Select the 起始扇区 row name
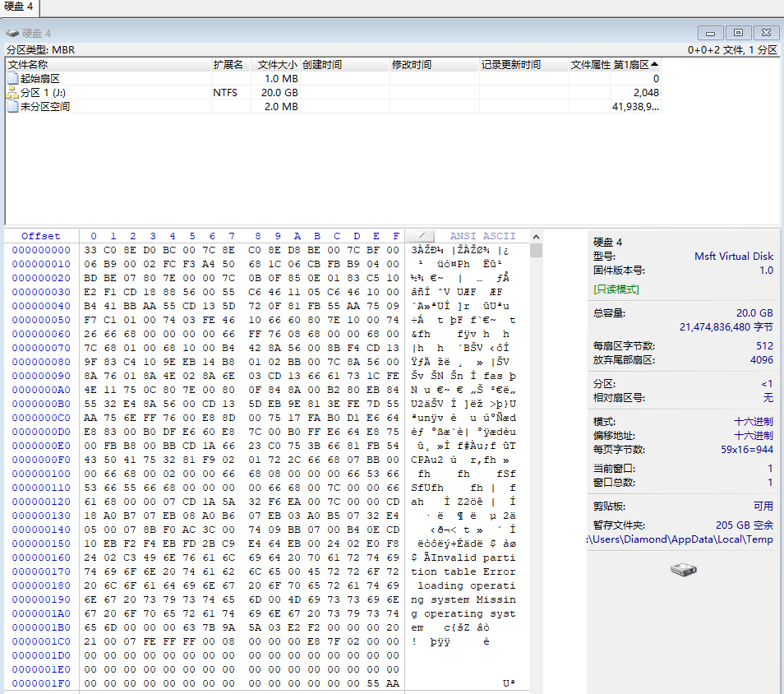The width and height of the screenshot is (784, 694). [40, 79]
